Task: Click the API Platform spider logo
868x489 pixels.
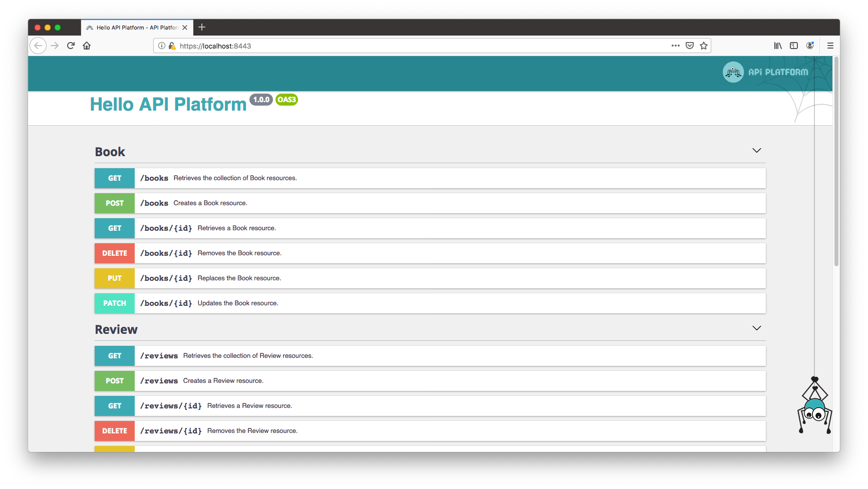Action: tap(733, 72)
